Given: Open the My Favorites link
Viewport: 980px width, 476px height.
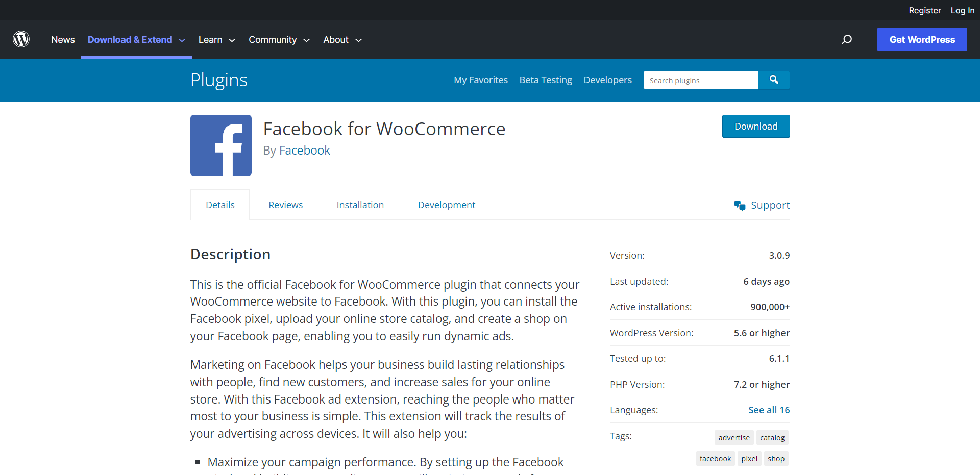Looking at the screenshot, I should pos(481,80).
